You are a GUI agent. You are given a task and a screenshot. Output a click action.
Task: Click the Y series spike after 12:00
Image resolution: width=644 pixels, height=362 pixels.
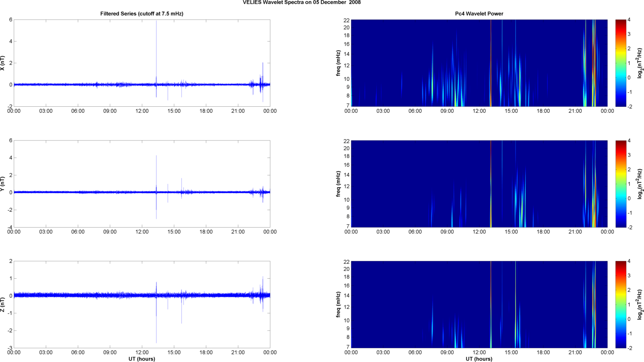(x=156, y=170)
